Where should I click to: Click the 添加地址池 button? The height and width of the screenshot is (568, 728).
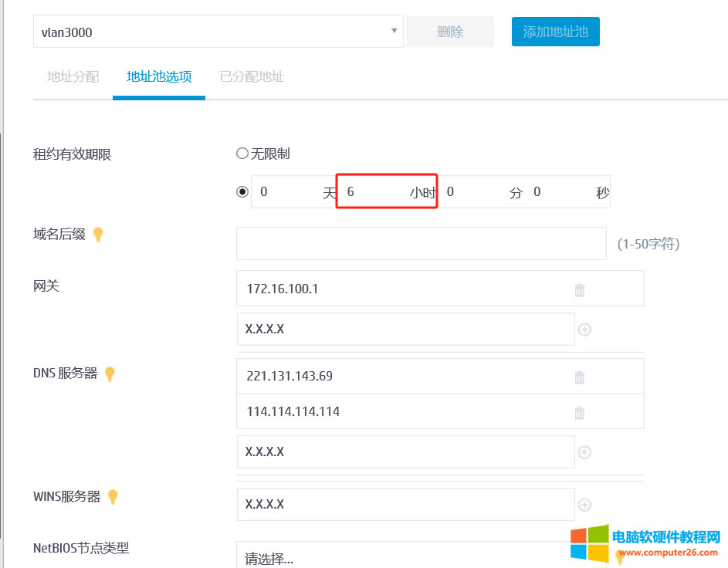click(555, 31)
